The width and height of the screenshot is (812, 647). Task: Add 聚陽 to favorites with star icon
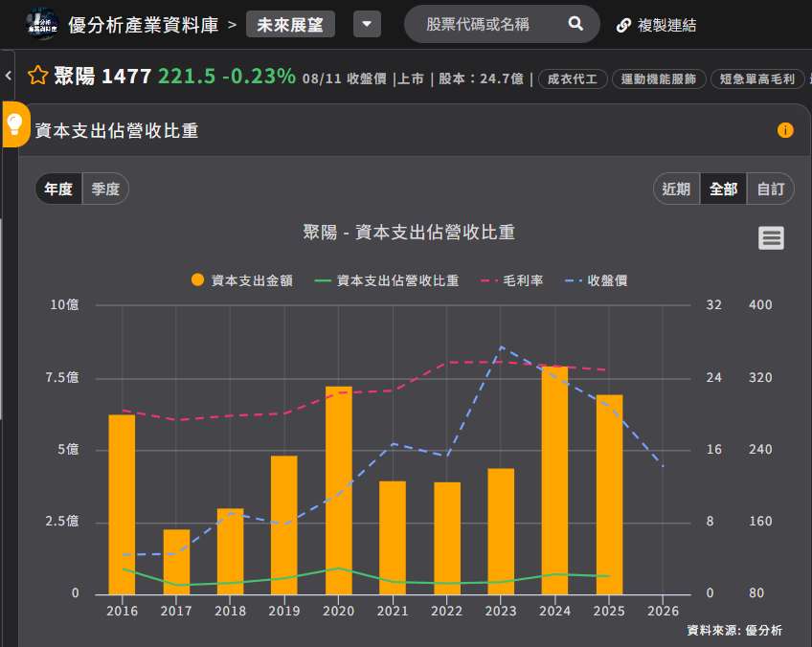[37, 76]
